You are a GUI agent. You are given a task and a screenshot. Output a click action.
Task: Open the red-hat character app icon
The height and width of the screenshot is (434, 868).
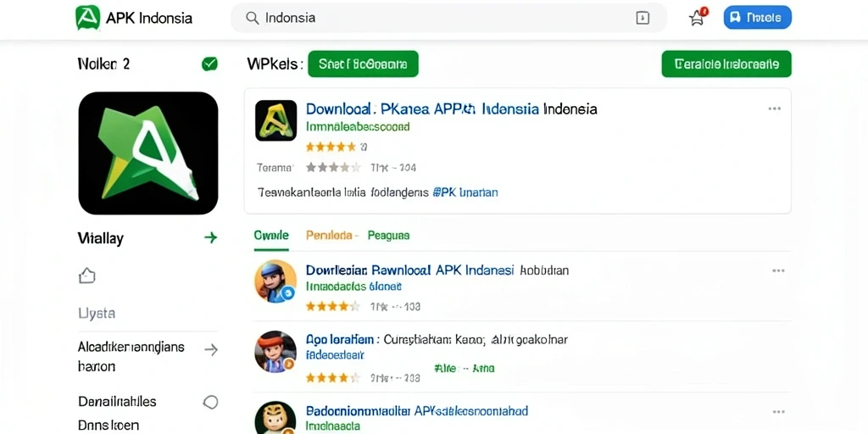[x=275, y=352]
